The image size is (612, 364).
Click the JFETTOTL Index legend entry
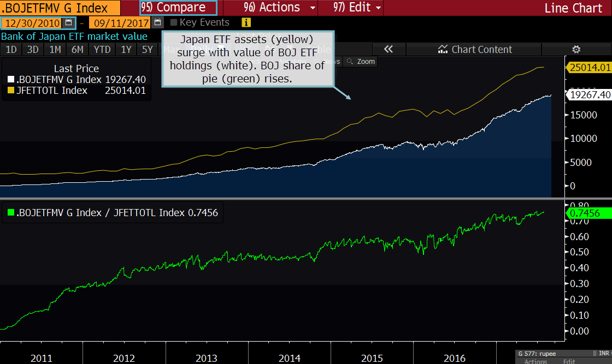pos(52,91)
